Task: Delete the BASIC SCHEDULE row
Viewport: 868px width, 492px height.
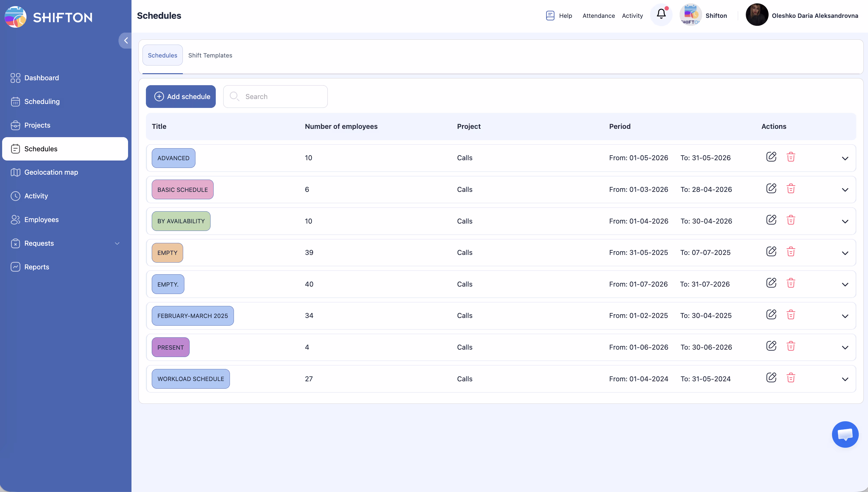Action: click(x=790, y=188)
